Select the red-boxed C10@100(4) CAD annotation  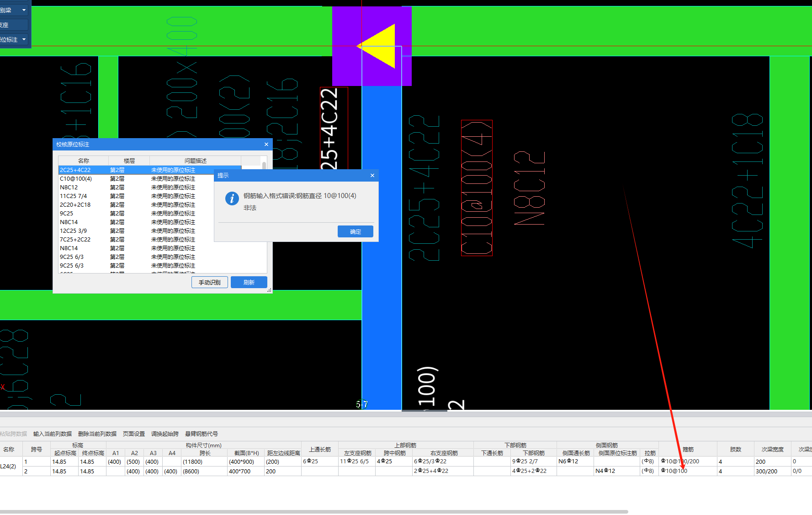pyautogui.click(x=477, y=188)
